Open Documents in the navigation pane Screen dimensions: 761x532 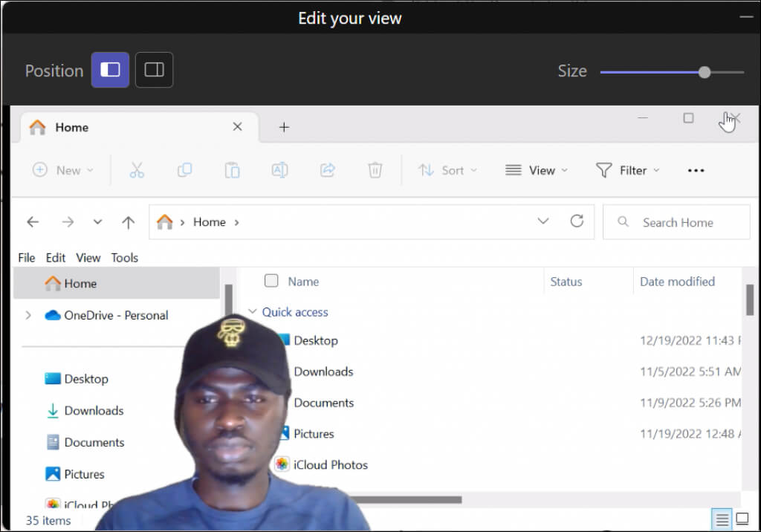85,442
